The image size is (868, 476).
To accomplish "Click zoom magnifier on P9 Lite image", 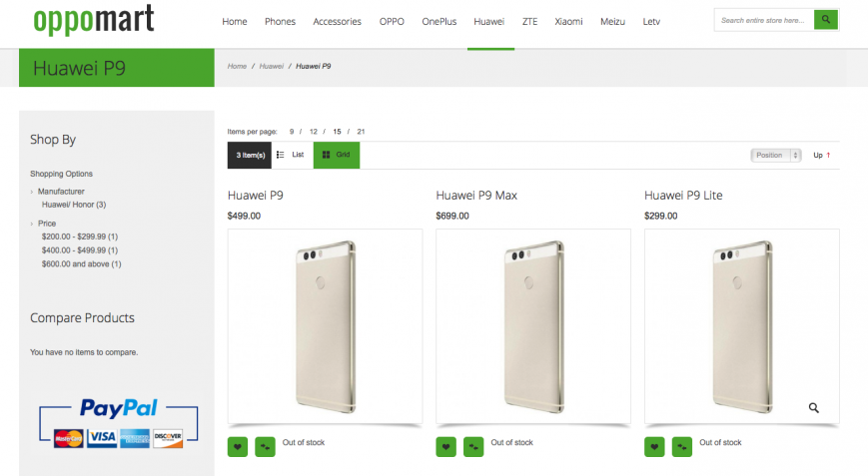I will click(x=814, y=407).
